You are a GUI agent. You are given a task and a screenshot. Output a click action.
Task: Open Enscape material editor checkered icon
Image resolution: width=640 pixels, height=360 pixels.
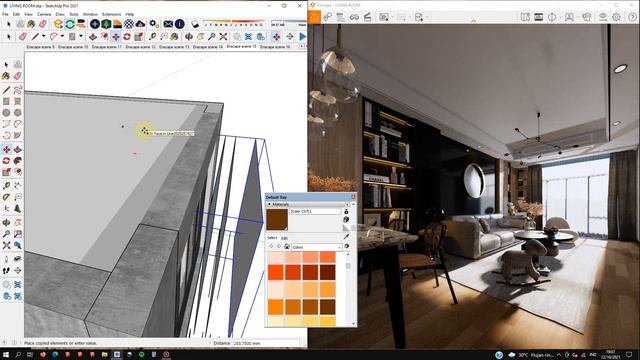pyautogui.click(x=129, y=24)
